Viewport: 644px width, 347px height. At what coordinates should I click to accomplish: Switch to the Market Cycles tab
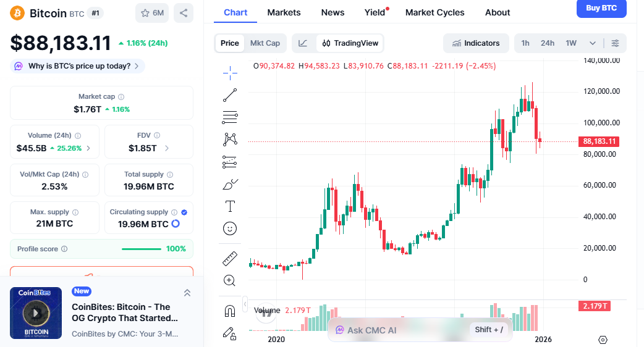coord(434,12)
